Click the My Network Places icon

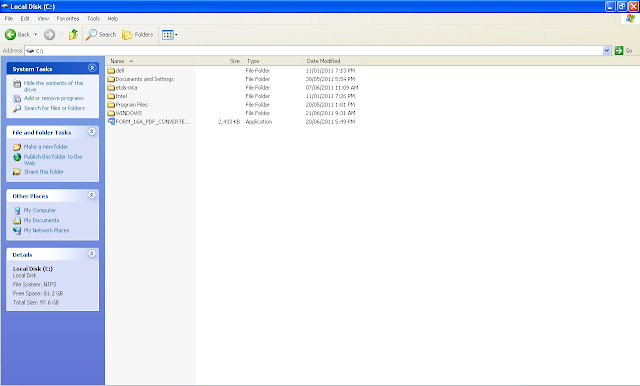coord(17,231)
